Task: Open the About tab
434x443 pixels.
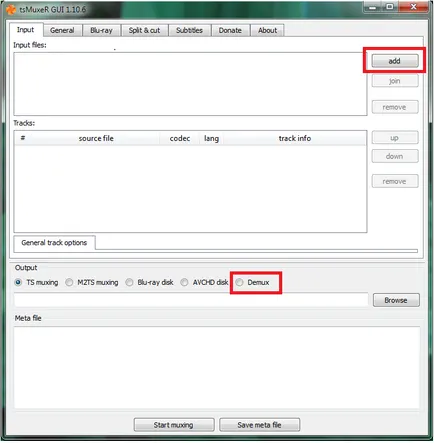Action: click(267, 30)
